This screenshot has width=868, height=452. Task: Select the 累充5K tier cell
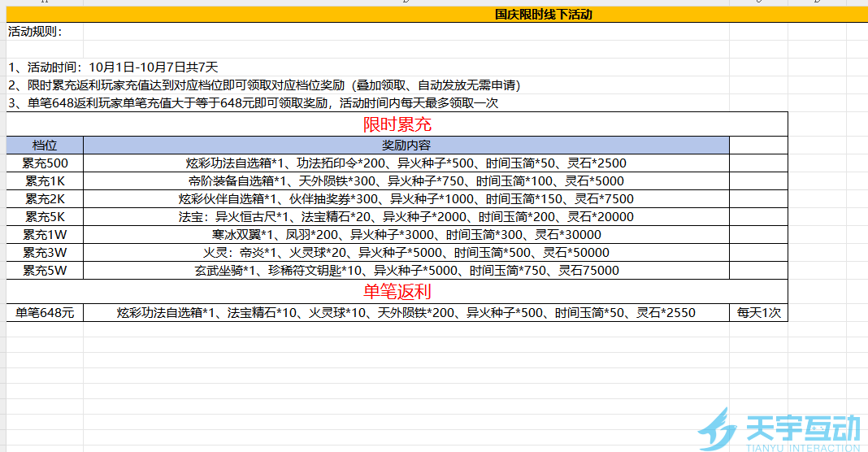pos(45,217)
